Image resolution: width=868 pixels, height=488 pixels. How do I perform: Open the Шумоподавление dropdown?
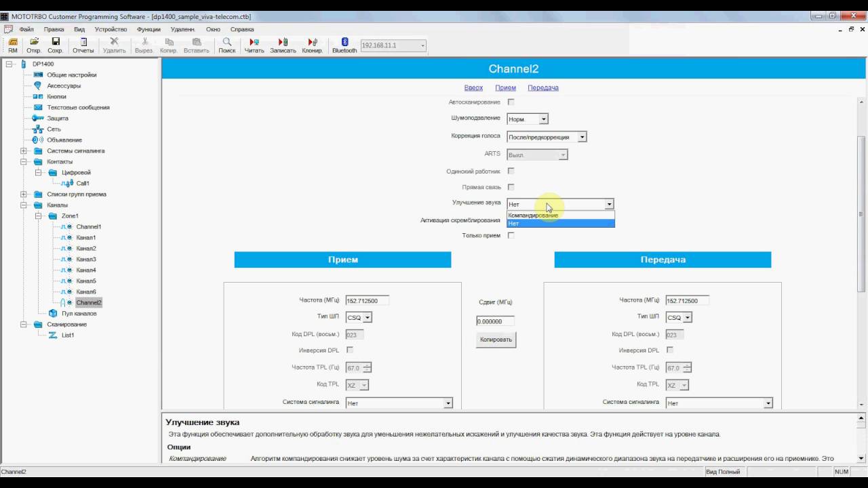pyautogui.click(x=528, y=119)
